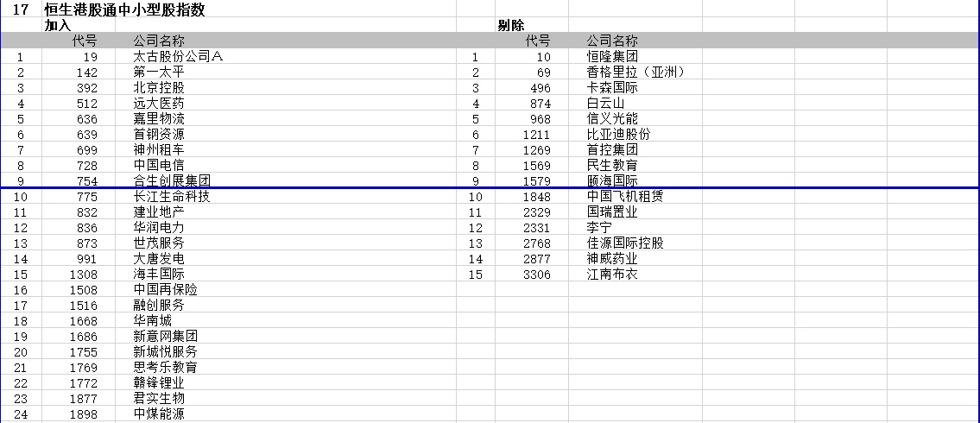980x423 pixels.
Task: Select the cell 中国再保险
Action: (x=166, y=290)
